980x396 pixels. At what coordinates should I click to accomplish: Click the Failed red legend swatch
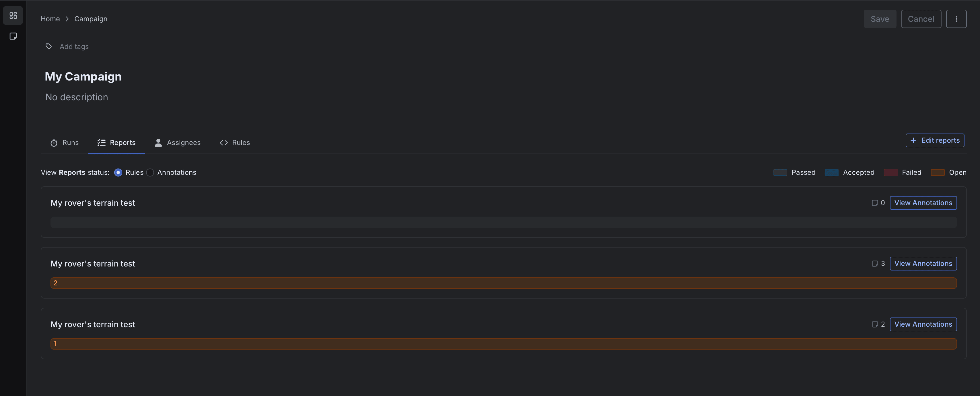point(890,172)
